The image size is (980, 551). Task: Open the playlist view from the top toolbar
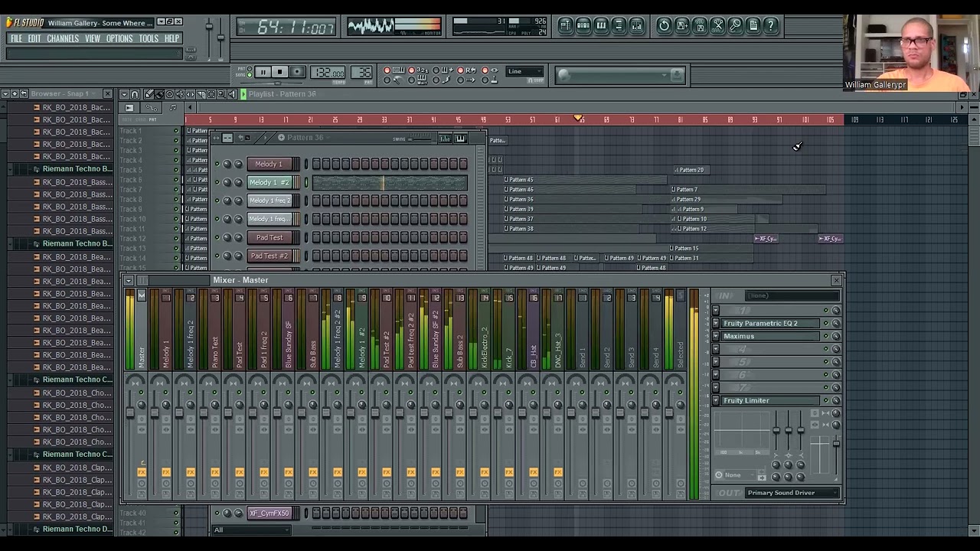[x=565, y=25]
